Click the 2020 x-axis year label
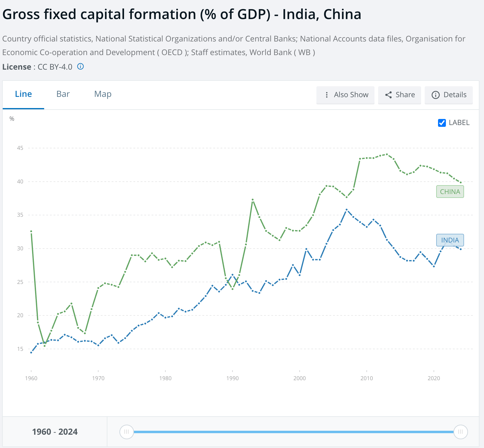This screenshot has height=448, width=484. click(434, 378)
